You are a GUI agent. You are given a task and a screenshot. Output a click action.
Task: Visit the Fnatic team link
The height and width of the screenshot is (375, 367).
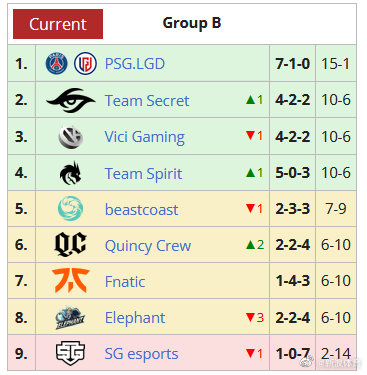125,282
